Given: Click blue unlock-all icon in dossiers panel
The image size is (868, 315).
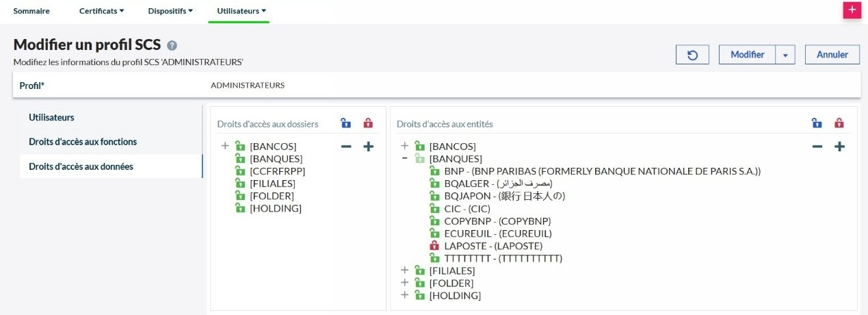Looking at the screenshot, I should (x=346, y=124).
